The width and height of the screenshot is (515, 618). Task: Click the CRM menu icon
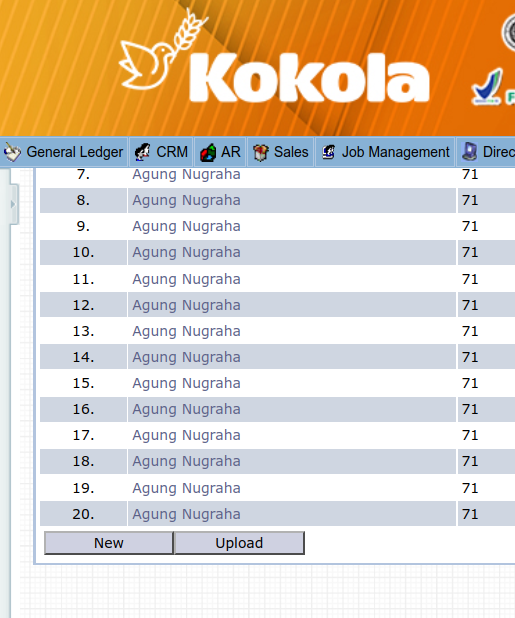142,152
